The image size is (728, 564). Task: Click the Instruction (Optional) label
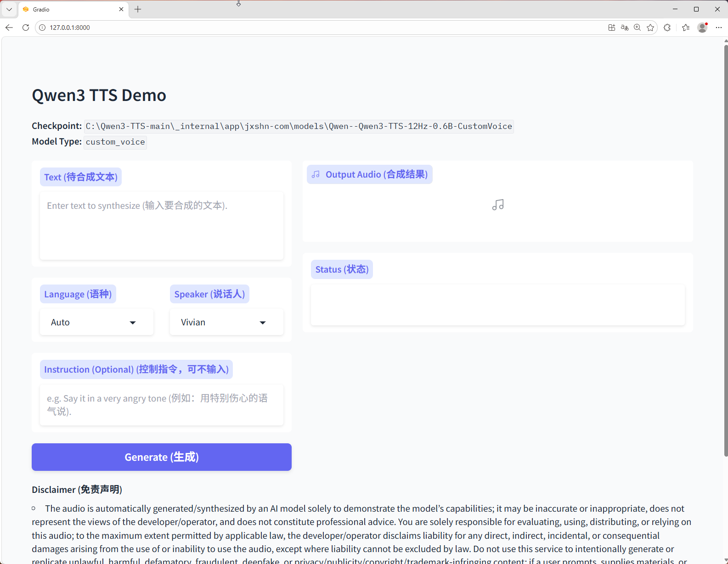point(136,369)
